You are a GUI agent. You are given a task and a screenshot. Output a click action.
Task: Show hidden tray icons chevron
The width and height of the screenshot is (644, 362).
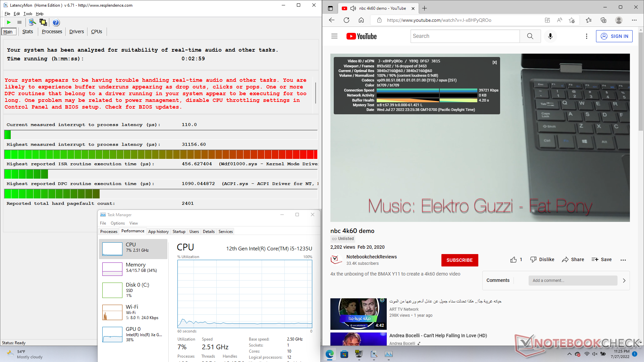[569, 354]
